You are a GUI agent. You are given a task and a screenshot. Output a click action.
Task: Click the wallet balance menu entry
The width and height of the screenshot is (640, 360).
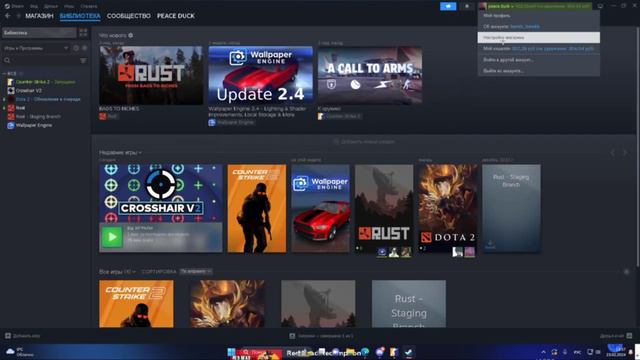tap(539, 49)
